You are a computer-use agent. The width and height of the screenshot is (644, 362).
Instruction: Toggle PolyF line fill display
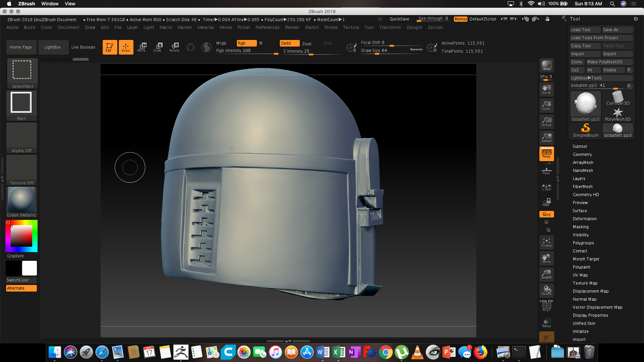546,306
